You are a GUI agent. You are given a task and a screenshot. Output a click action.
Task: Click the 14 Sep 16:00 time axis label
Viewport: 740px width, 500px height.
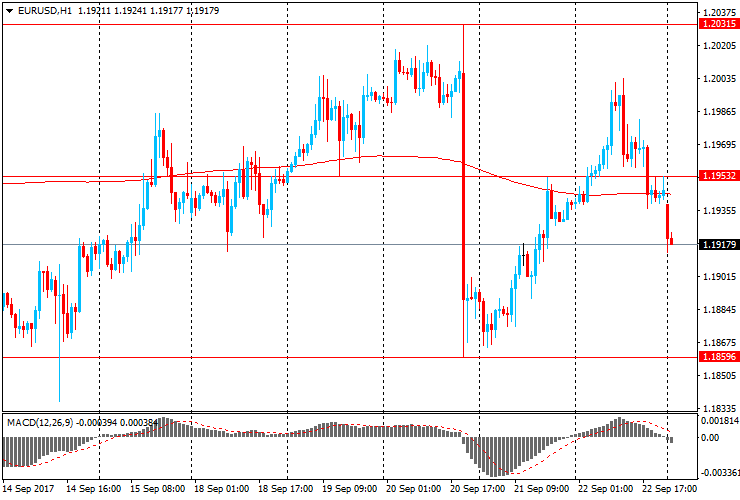coord(93,489)
